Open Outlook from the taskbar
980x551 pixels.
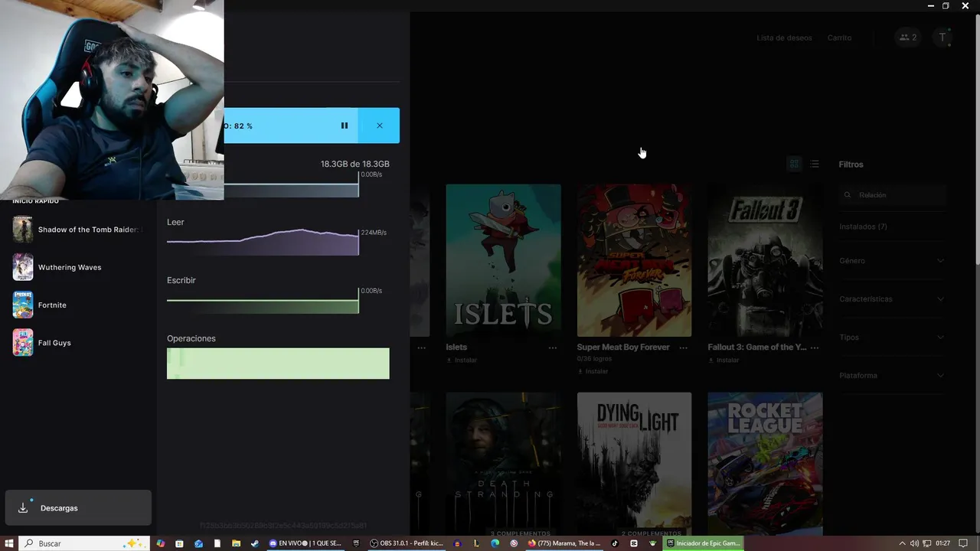tap(198, 543)
